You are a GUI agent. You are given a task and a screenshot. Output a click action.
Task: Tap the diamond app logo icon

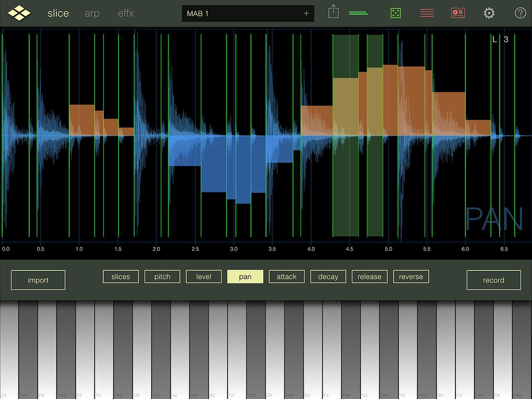(x=19, y=13)
